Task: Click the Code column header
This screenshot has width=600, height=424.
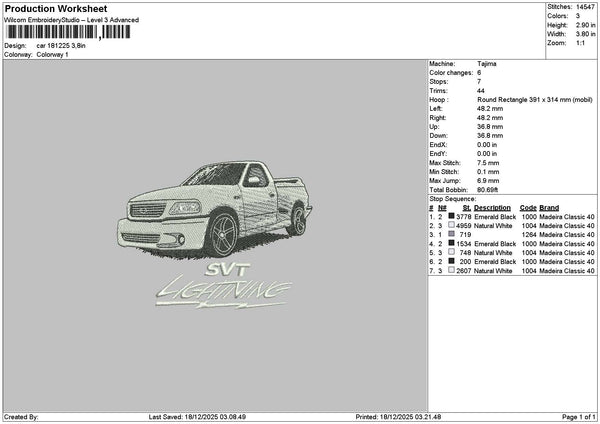Action: (x=528, y=208)
